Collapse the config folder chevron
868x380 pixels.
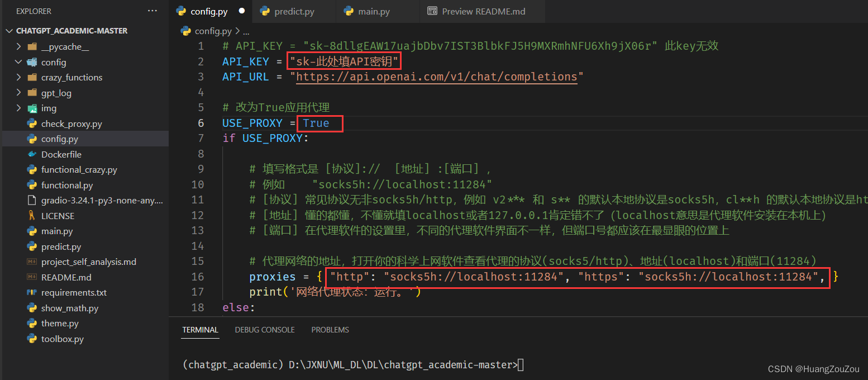tap(18, 62)
